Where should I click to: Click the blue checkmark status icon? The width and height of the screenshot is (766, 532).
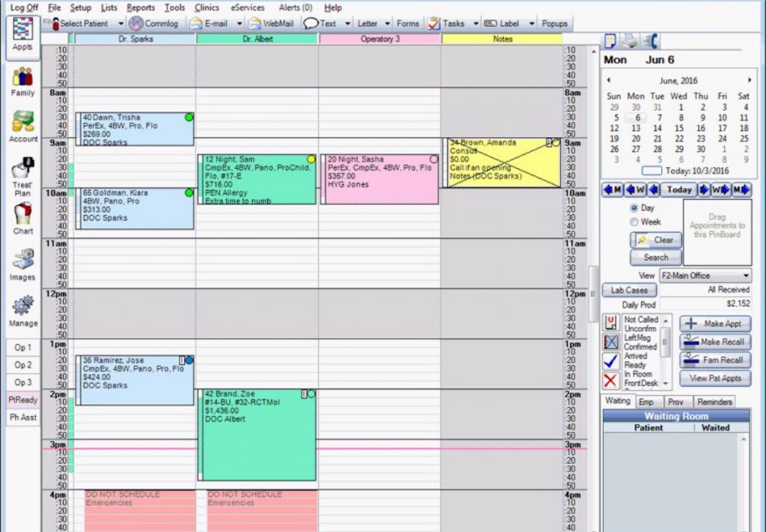(611, 361)
